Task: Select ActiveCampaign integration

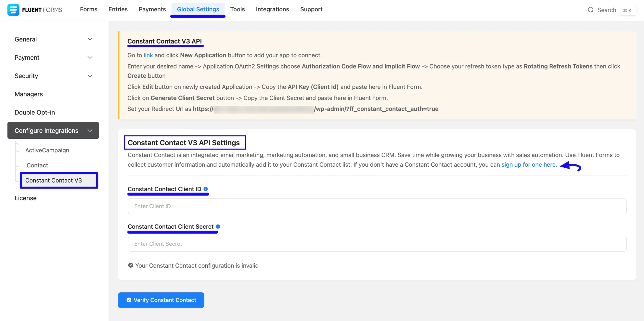Action: (x=47, y=150)
